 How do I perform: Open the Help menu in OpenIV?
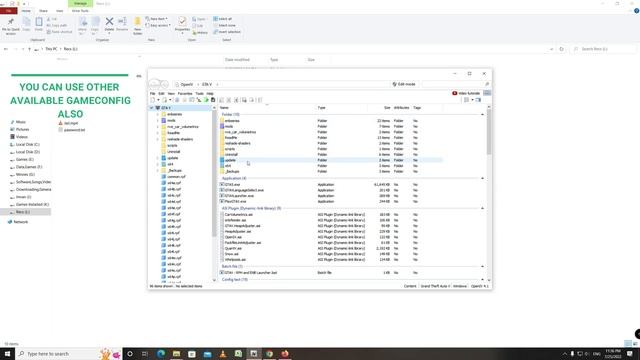[210, 93]
